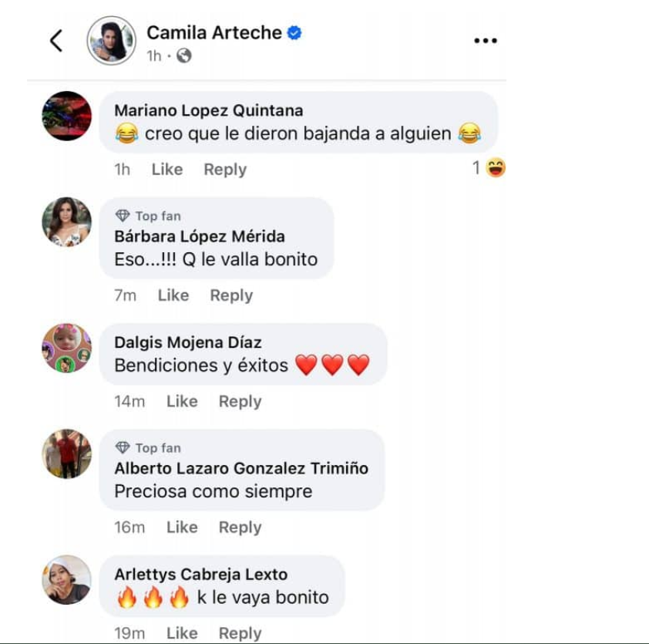Open Arlettys Cabreja Lexto's profile photo
The width and height of the screenshot is (649, 644).
tap(66, 580)
